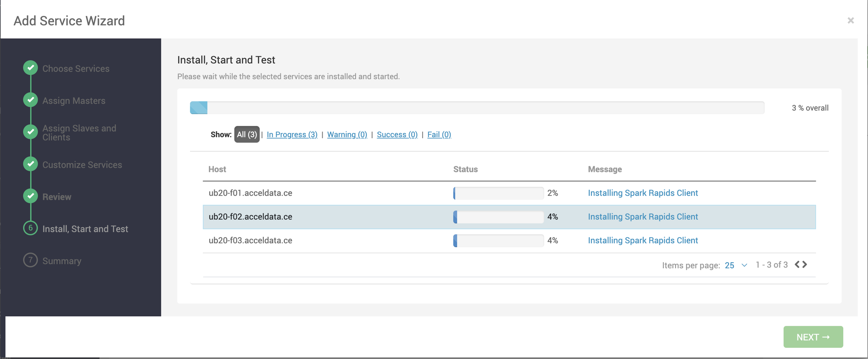Filter hosts by Warning (0)
The height and width of the screenshot is (359, 868).
(x=347, y=134)
